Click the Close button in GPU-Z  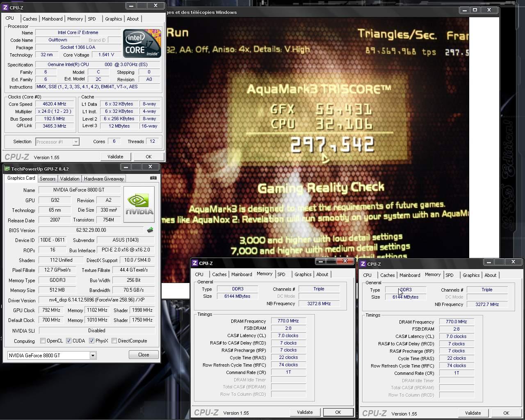coord(144,355)
